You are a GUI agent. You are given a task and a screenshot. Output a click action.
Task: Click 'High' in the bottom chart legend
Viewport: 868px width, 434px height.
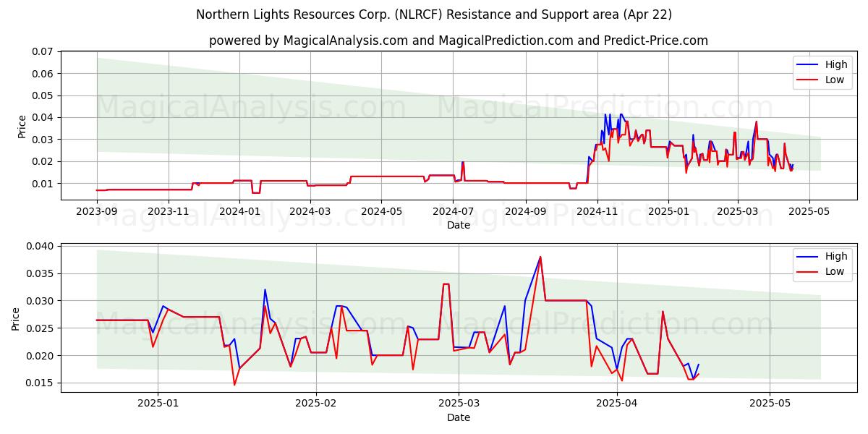coord(836,256)
